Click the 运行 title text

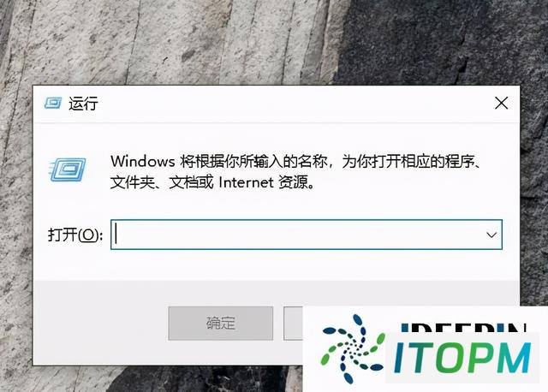(83, 104)
